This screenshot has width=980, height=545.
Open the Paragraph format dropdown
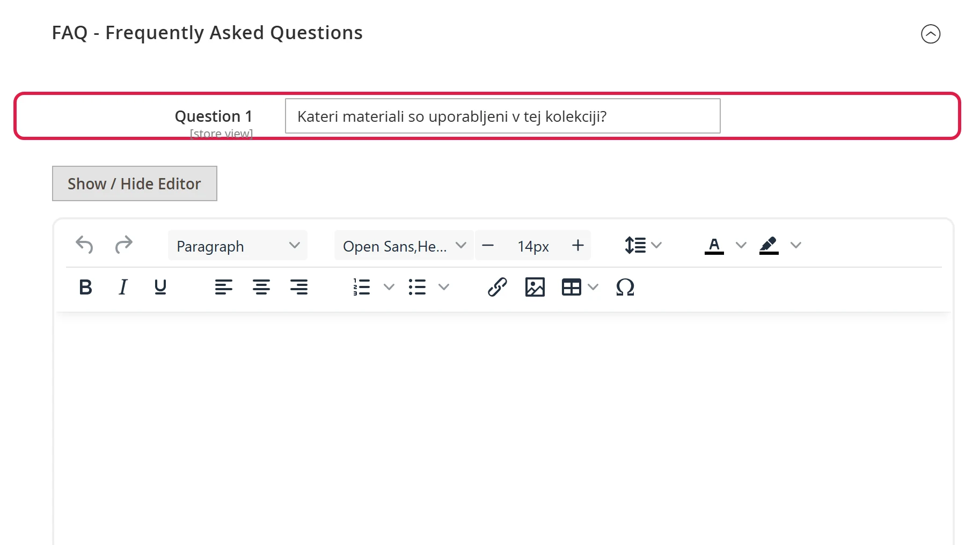238,246
